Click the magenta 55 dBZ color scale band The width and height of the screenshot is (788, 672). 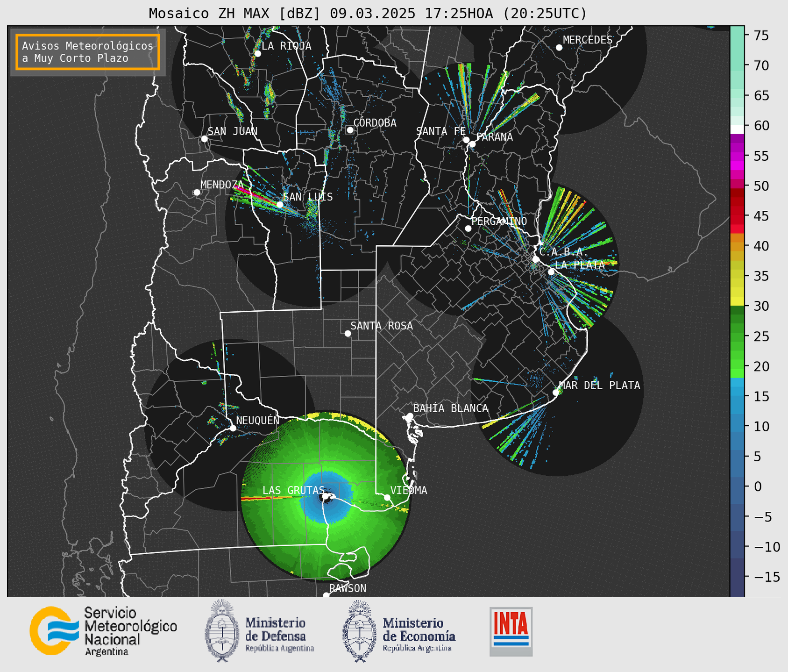tap(737, 157)
